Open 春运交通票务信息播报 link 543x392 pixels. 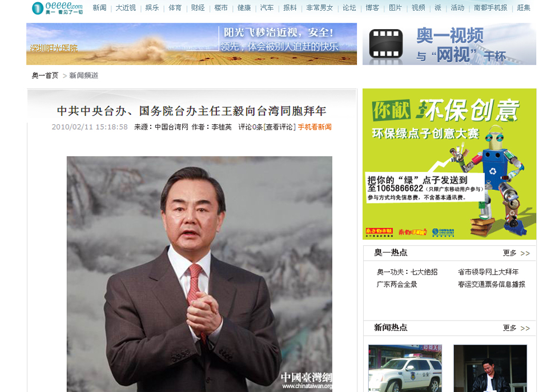[x=491, y=284]
